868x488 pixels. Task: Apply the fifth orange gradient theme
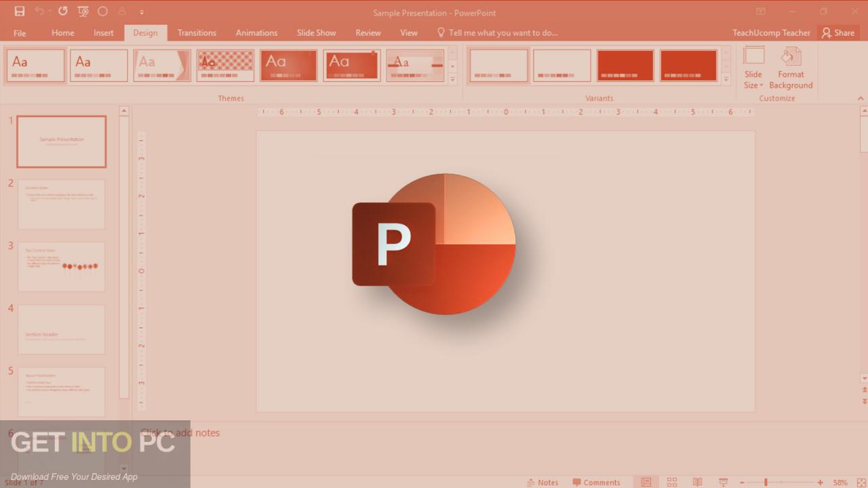[x=288, y=66]
